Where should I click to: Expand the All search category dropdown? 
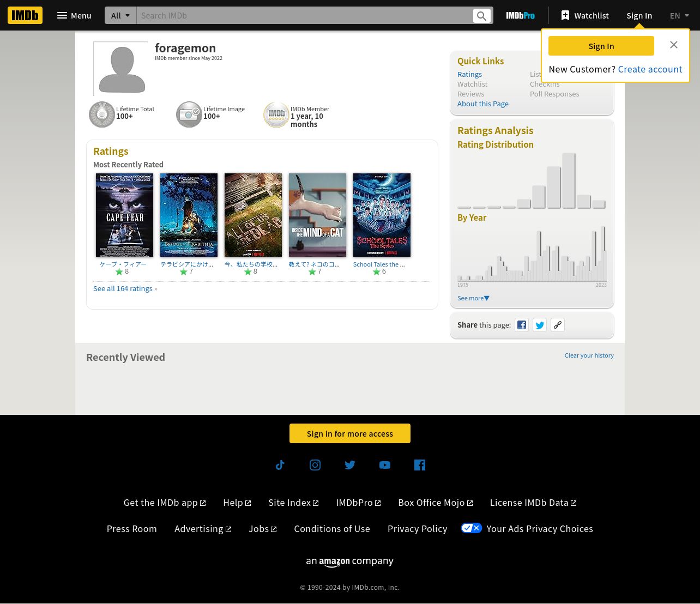120,15
